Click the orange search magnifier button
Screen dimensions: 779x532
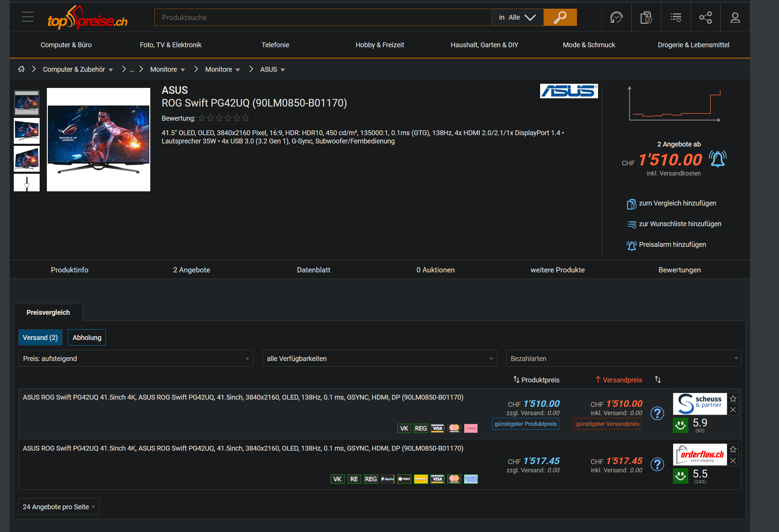[560, 17]
